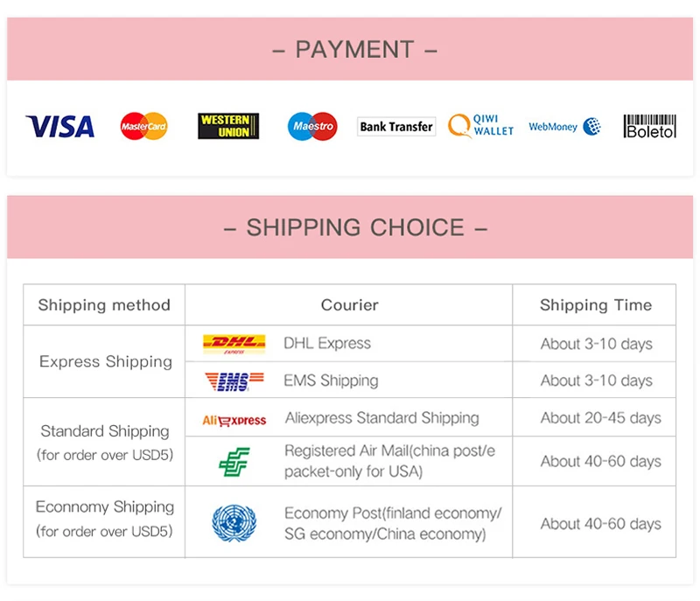
Task: Select the MasterCard payment icon
Action: (x=143, y=126)
